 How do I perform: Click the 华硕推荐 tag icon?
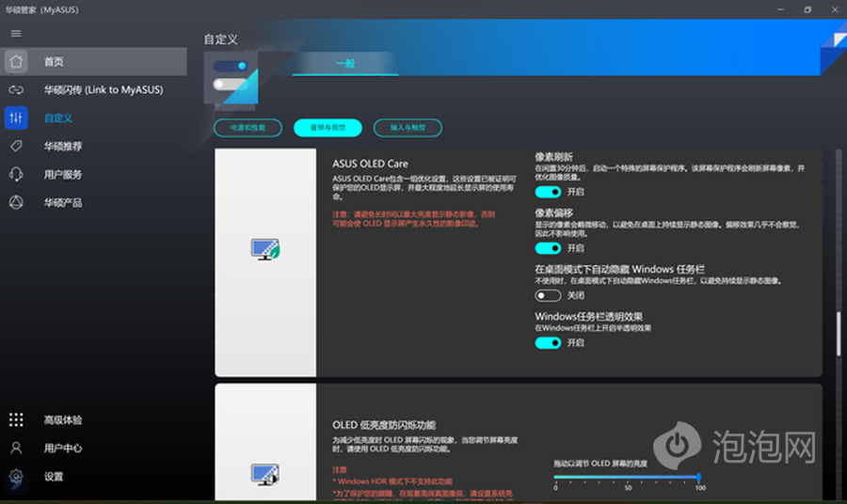(16, 146)
